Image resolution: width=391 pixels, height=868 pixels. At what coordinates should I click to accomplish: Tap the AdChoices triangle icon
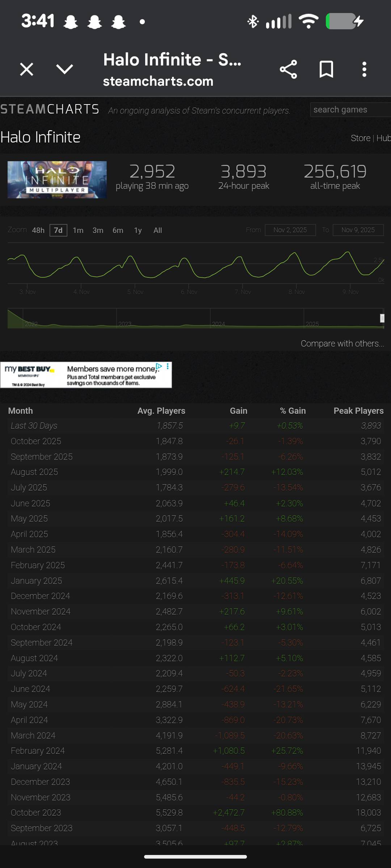pos(159,366)
